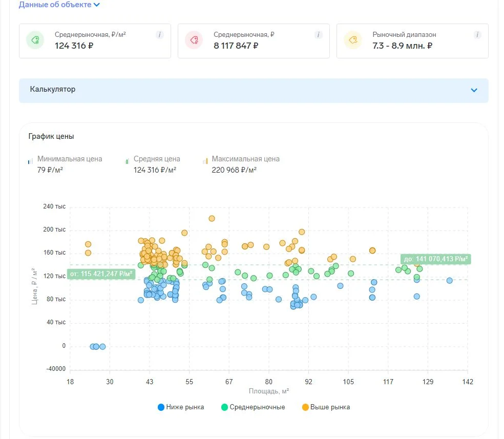Select the highest orange point above 200 тыс
The height and width of the screenshot is (439, 504).
(212, 219)
